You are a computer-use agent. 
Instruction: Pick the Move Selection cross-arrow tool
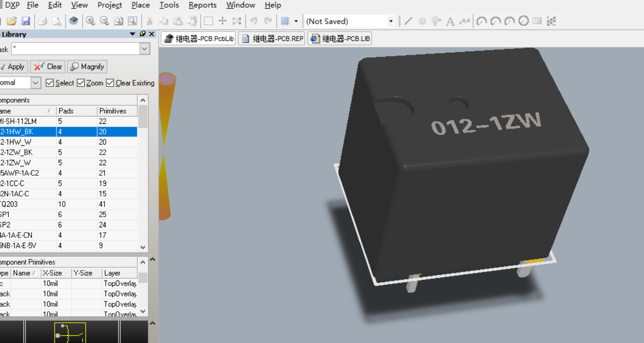(x=223, y=21)
